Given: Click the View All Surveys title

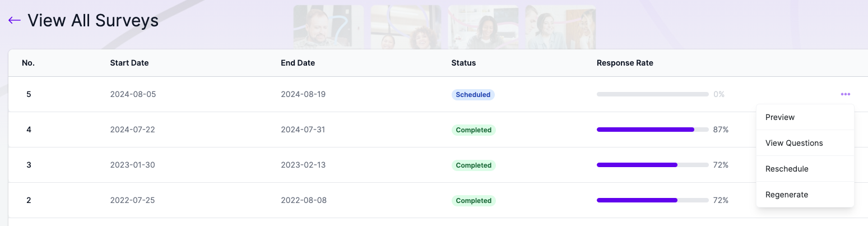Looking at the screenshot, I should click(x=92, y=21).
